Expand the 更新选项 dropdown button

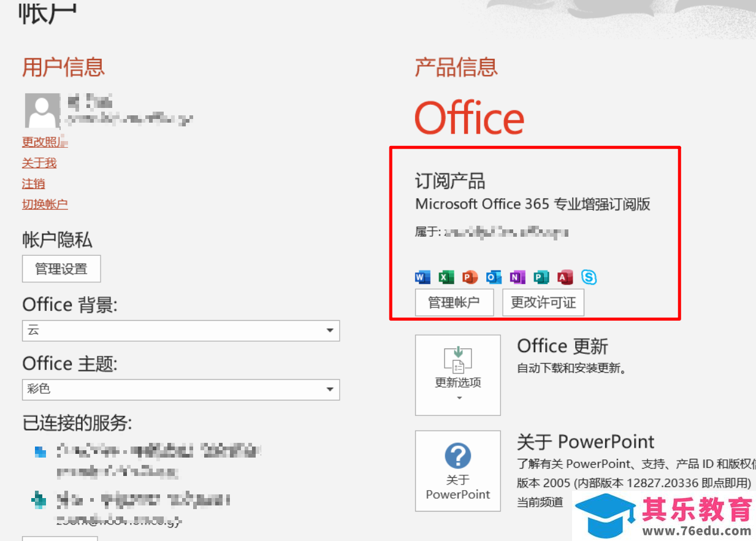point(458,375)
